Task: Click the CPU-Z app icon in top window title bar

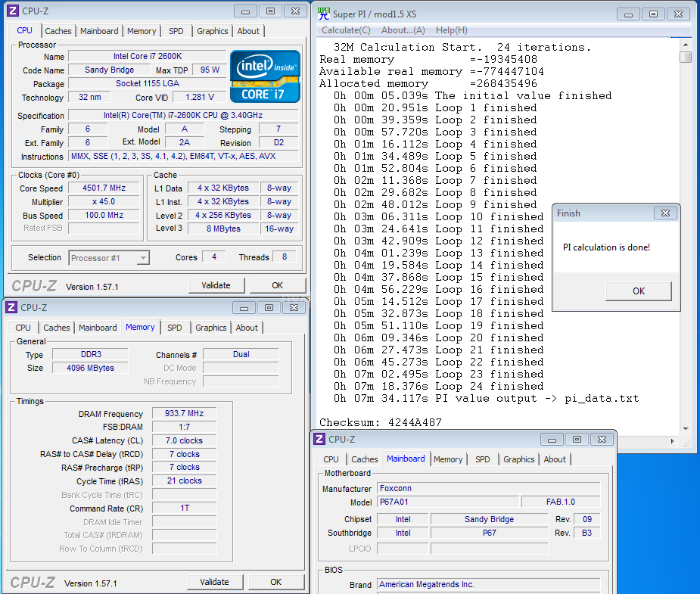Action: pyautogui.click(x=13, y=11)
